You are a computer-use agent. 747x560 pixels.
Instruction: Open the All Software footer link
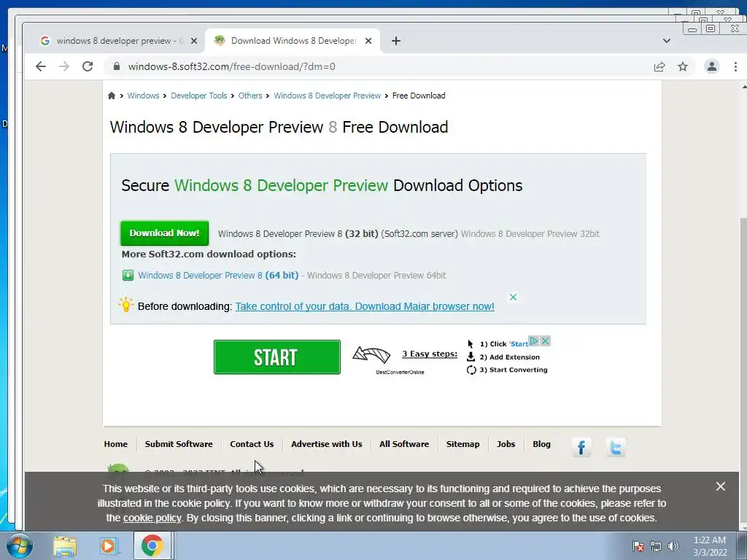(x=404, y=444)
